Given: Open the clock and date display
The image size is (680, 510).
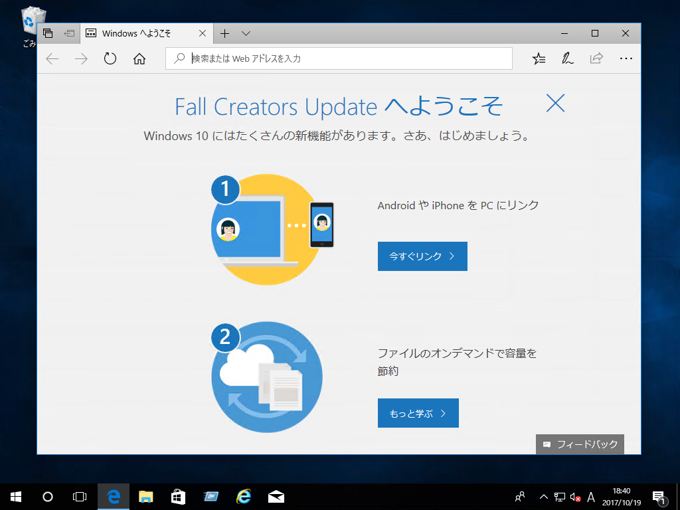Looking at the screenshot, I should click(x=621, y=497).
